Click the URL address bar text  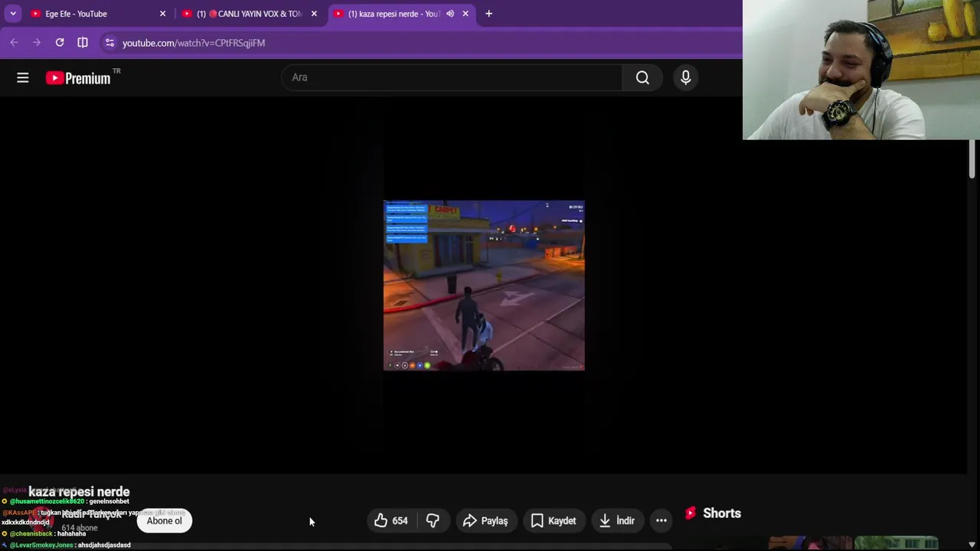tap(194, 43)
